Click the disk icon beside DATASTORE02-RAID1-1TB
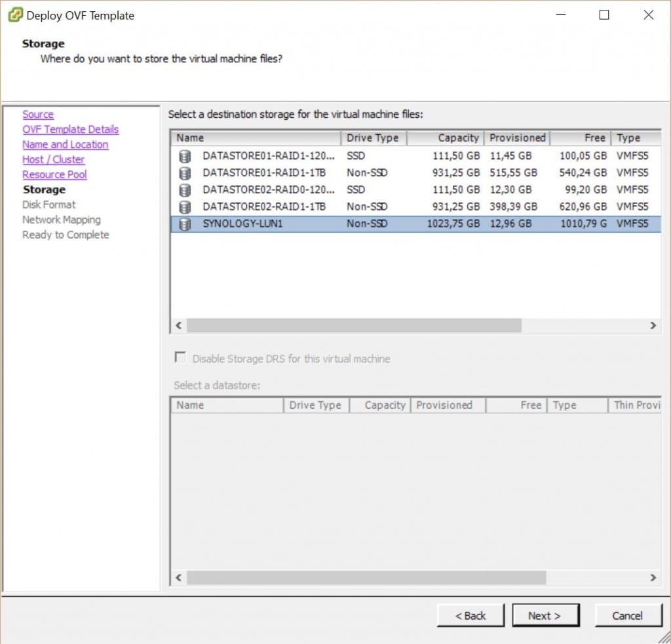Screen dimensions: 671x644 (185, 206)
